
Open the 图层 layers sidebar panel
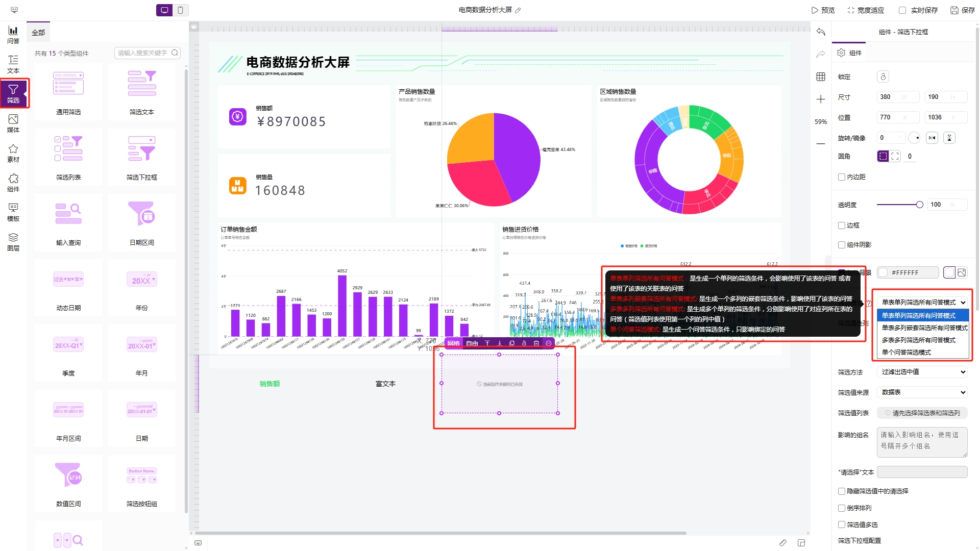pyautogui.click(x=13, y=241)
